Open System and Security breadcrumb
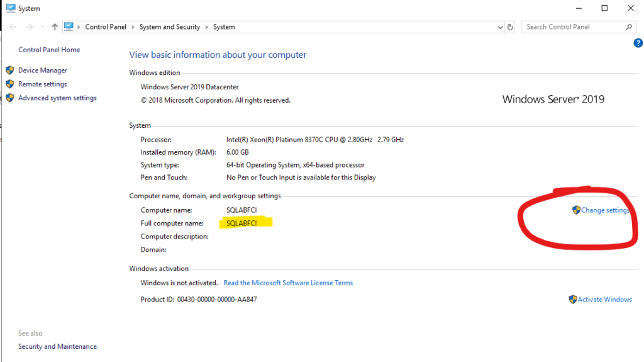Viewport: 644px width, 362px height. click(x=170, y=26)
